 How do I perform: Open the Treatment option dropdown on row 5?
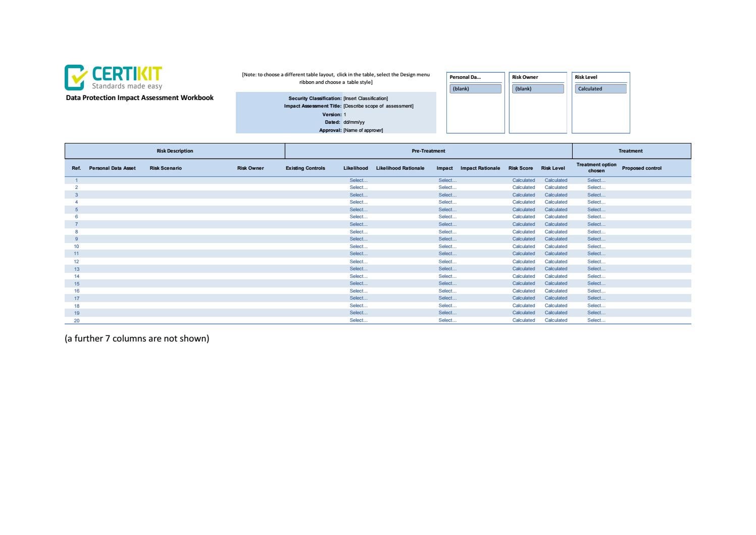596,209
